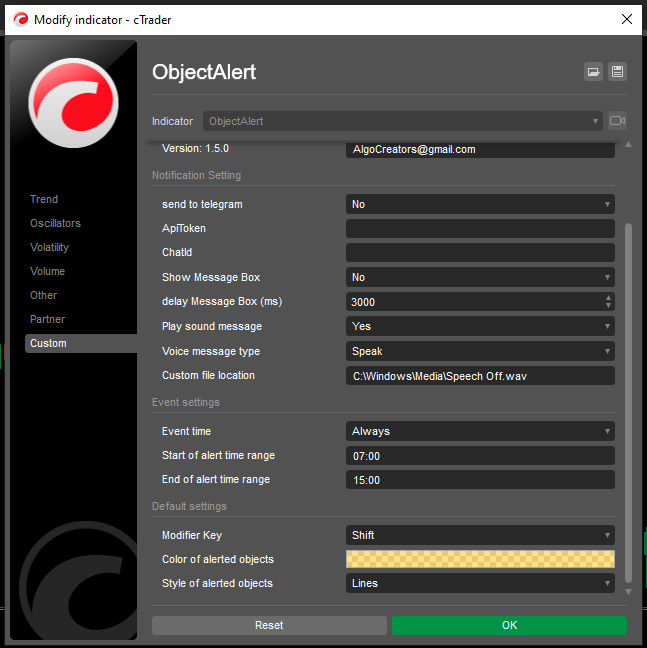Open the Volume category
The height and width of the screenshot is (648, 647).
(x=47, y=271)
